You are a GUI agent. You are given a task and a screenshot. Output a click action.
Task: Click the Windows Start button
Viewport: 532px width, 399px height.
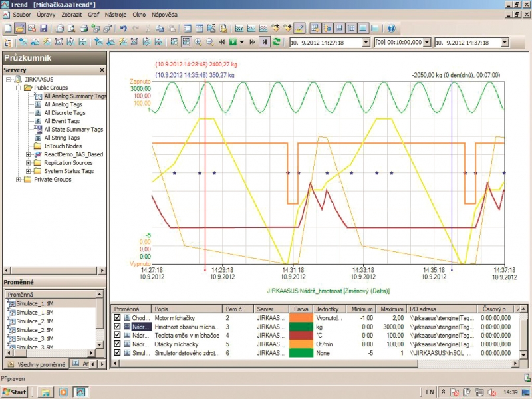pos(15,392)
